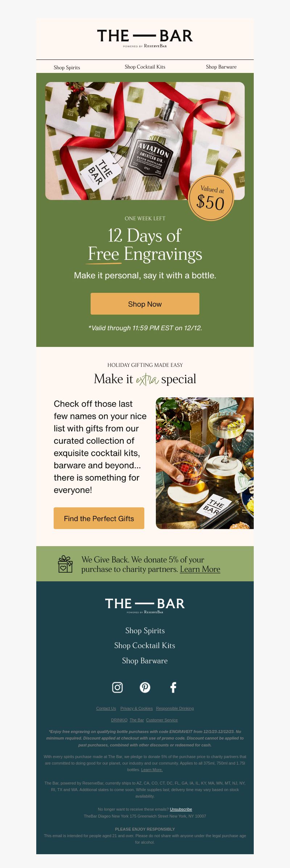Viewport: 290px width, 868px height.
Task: Click the gift box icon beside We Give Back
Action: tap(66, 564)
